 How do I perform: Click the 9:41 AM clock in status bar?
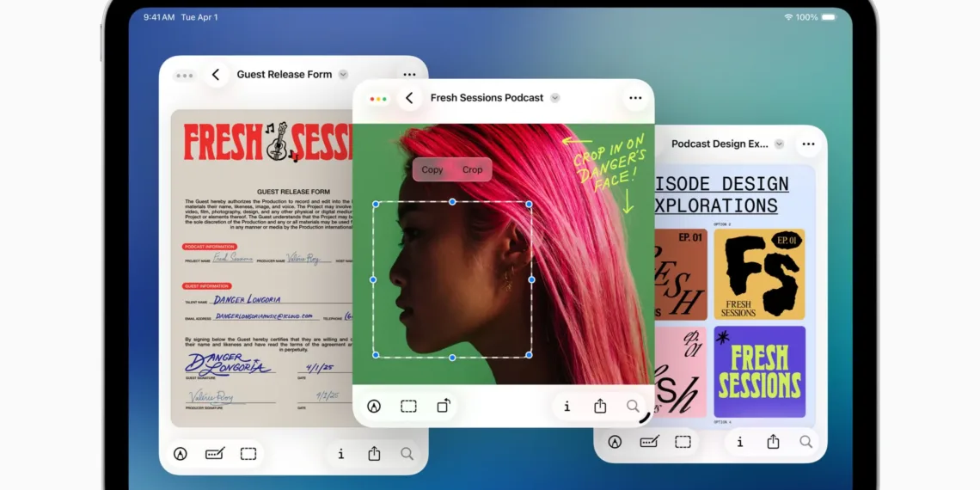pyautogui.click(x=159, y=17)
